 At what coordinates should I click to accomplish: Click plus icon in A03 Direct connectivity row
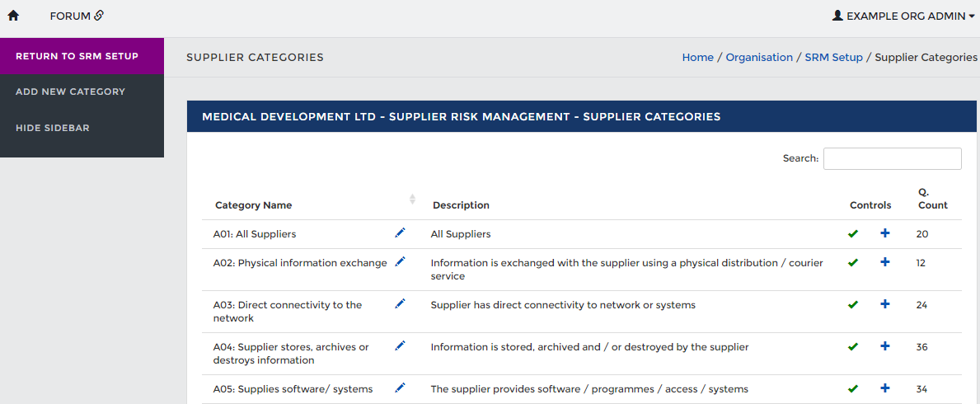tap(885, 304)
